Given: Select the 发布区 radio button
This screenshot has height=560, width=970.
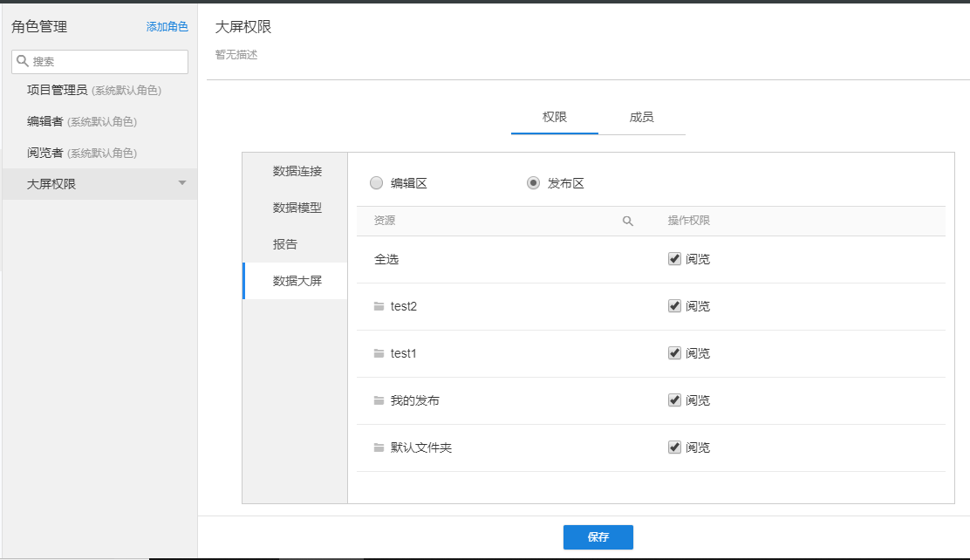Looking at the screenshot, I should click(x=534, y=183).
